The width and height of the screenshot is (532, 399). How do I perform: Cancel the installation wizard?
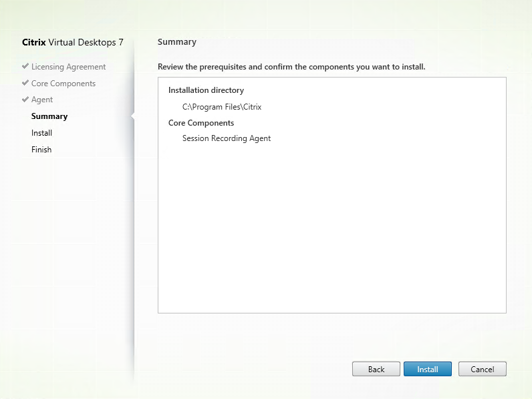(482, 369)
